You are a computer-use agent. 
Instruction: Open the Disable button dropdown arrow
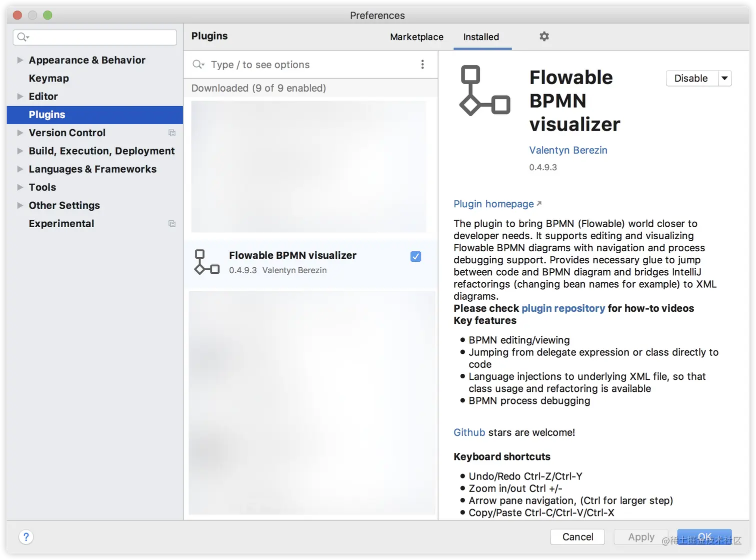click(x=724, y=78)
